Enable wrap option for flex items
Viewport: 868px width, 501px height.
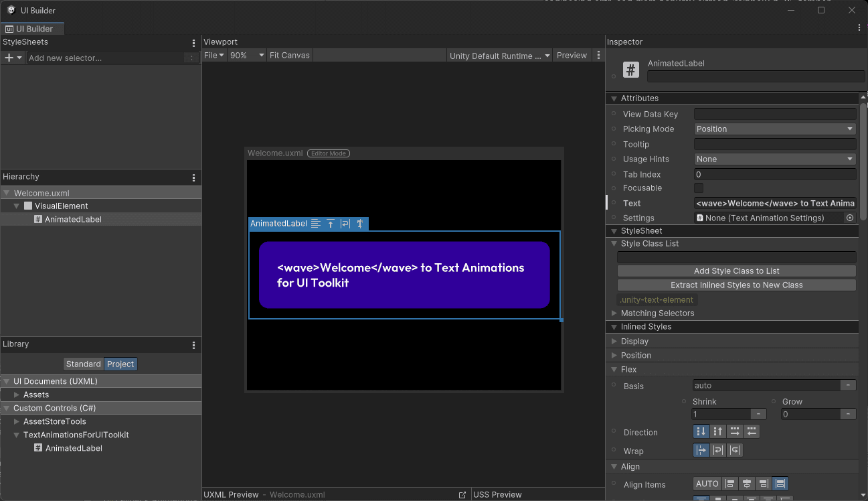[717, 450]
